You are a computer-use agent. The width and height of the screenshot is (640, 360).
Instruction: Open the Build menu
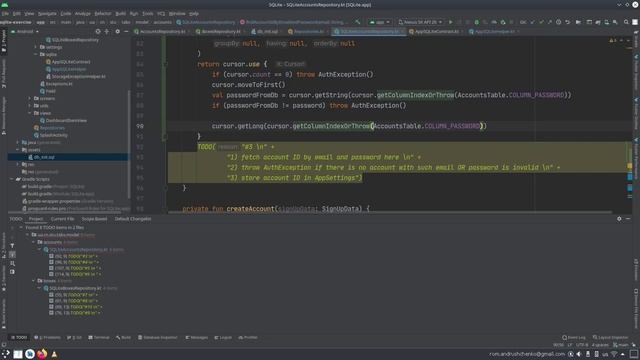point(120,13)
